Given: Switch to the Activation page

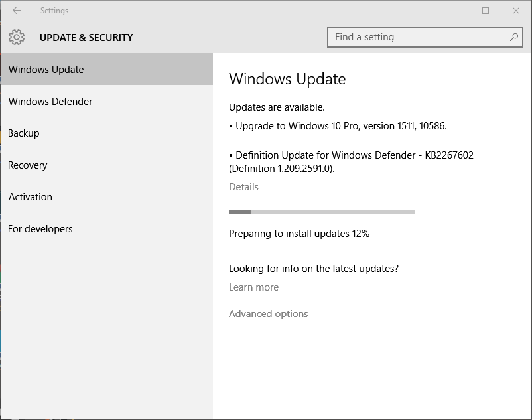Looking at the screenshot, I should pos(107,197).
